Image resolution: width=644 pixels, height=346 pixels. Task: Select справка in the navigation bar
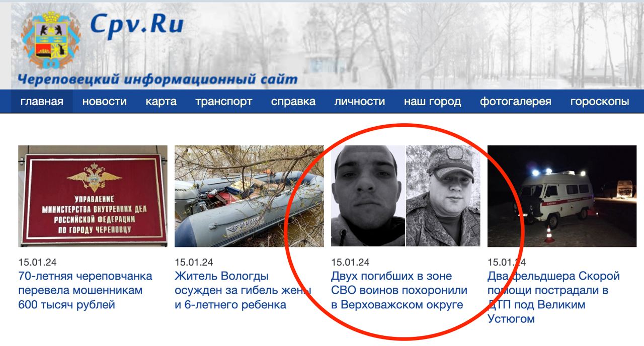click(293, 102)
